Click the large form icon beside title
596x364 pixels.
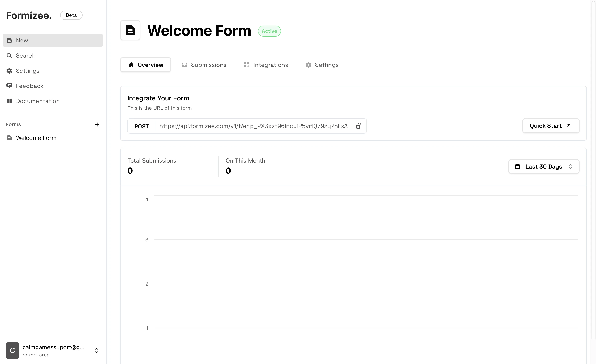[x=130, y=30]
